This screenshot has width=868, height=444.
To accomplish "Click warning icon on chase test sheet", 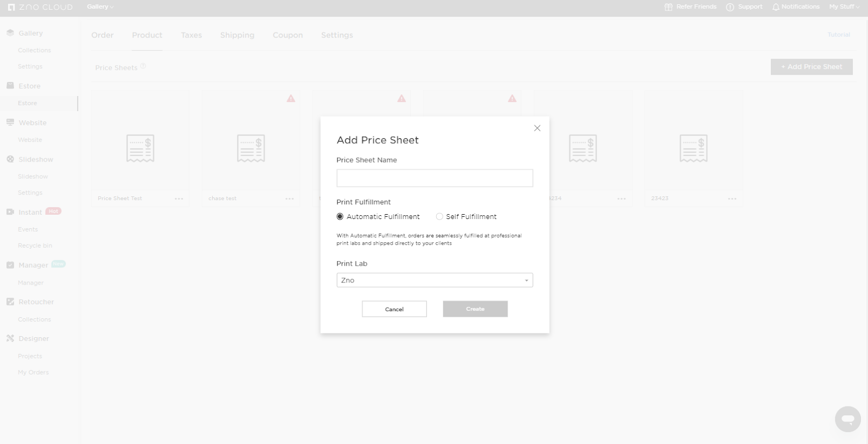I will pos(291,99).
